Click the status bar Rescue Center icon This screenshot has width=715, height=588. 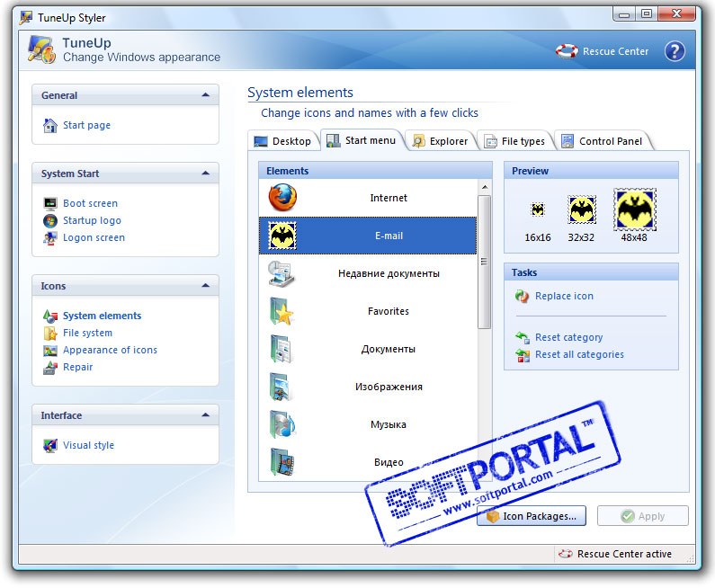point(566,554)
